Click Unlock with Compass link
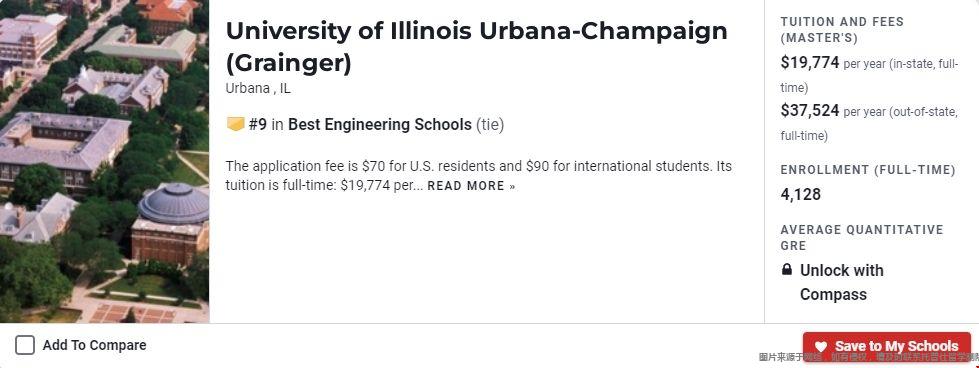This screenshot has height=368, width=979. point(842,282)
